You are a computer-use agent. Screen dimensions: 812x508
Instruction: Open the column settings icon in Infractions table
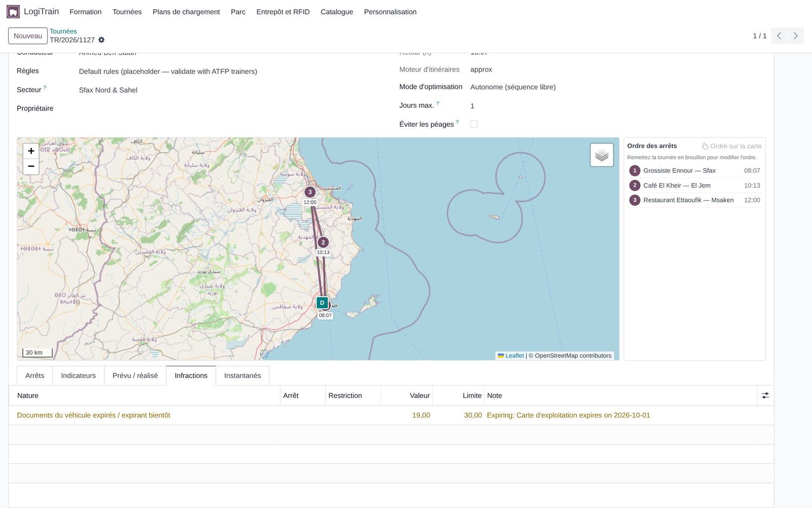pyautogui.click(x=765, y=396)
